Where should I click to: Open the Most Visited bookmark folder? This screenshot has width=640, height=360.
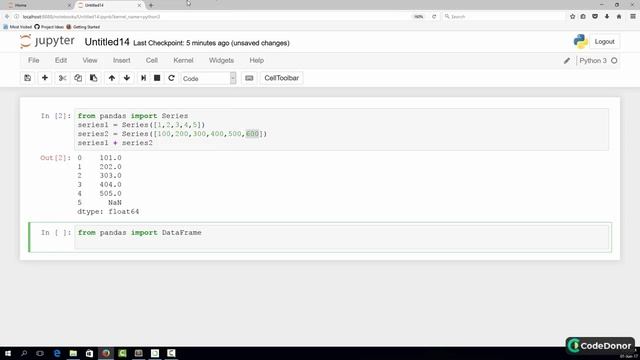pos(17,27)
